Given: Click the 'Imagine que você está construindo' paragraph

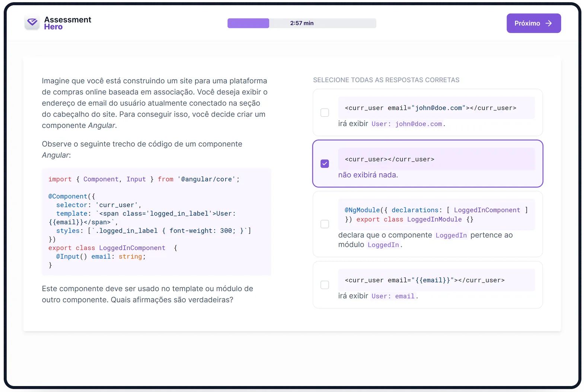Looking at the screenshot, I should pyautogui.click(x=155, y=103).
